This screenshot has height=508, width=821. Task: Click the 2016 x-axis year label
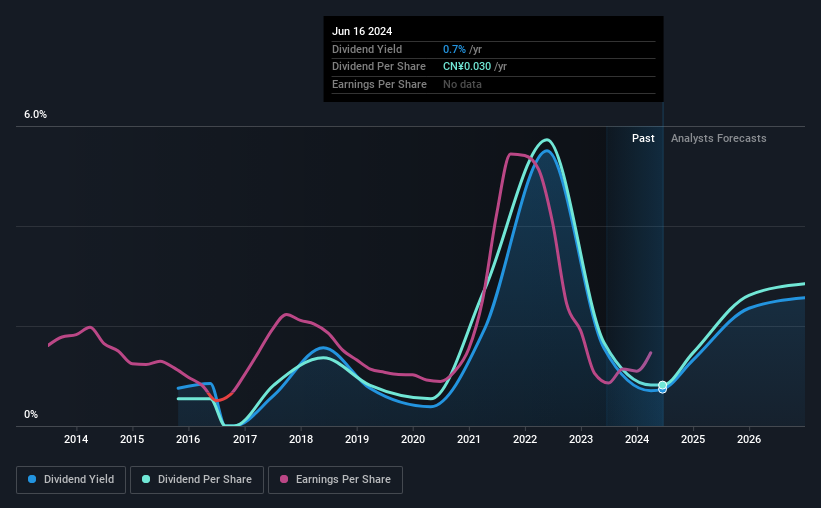188,439
